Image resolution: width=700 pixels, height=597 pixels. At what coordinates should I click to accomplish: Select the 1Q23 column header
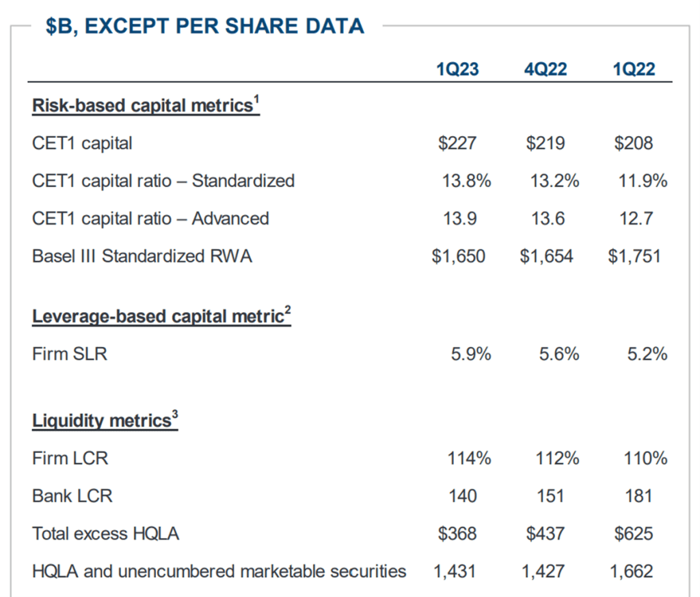coord(457,69)
